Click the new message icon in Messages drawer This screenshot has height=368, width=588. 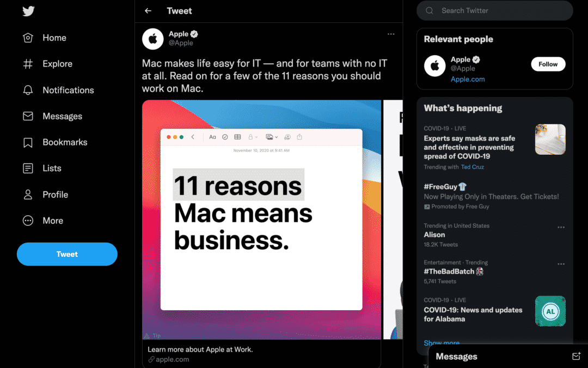point(577,356)
